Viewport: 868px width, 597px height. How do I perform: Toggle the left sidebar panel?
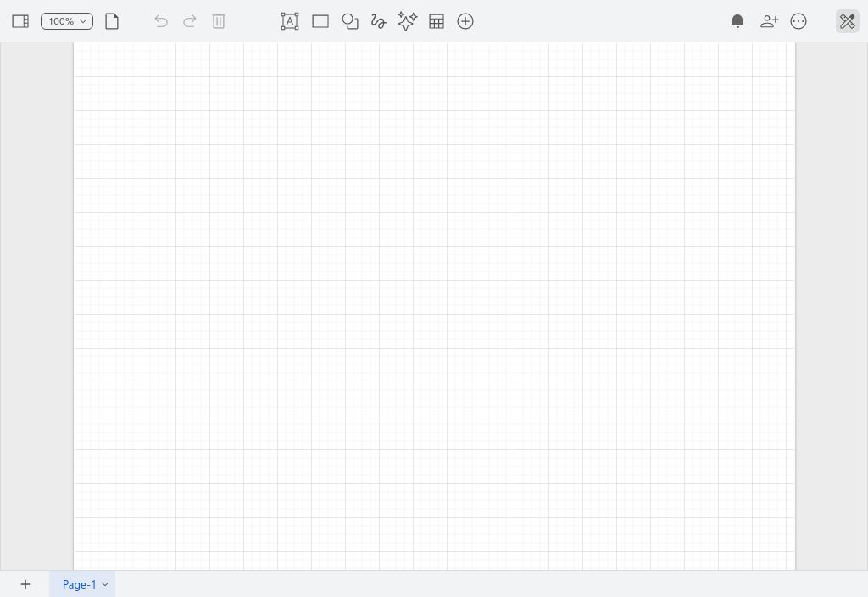coord(19,21)
